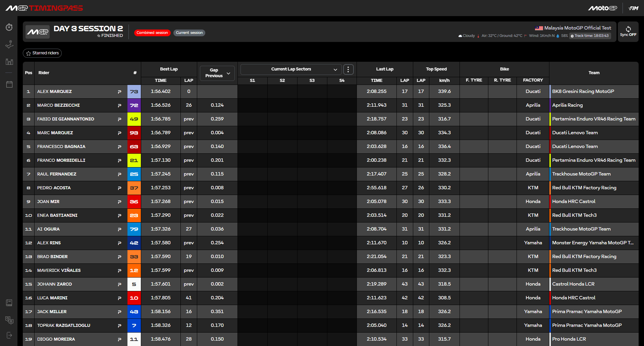Viewport: 644px width, 346px height.
Task: Click the FACTORY column header
Action: tap(533, 80)
